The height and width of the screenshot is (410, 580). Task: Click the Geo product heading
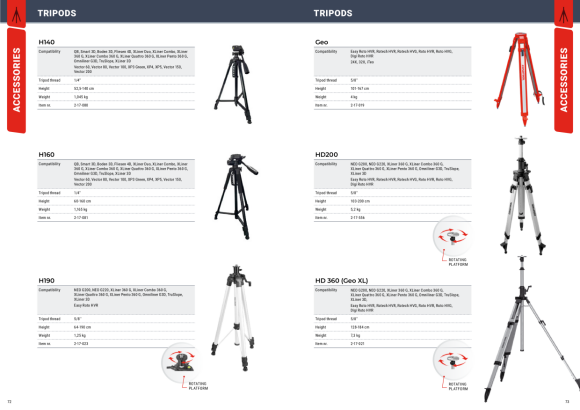321,42
